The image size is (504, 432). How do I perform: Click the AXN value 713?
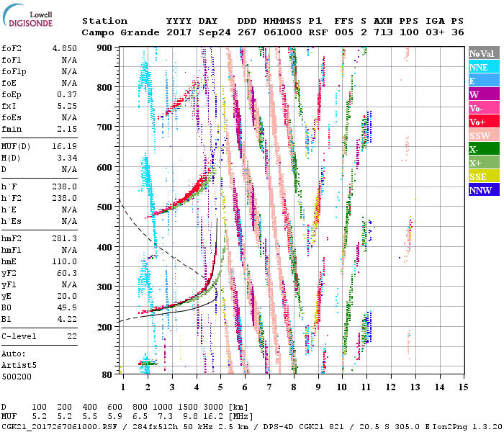383,32
